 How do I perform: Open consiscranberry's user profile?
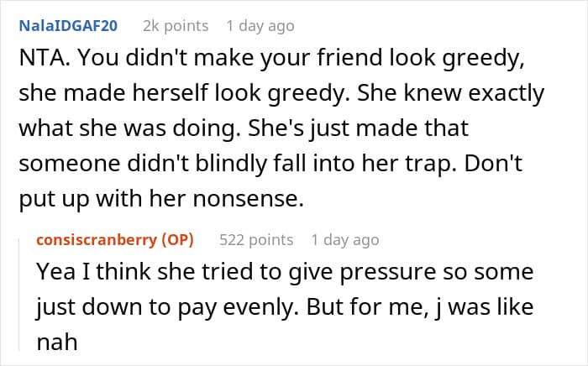point(97,240)
